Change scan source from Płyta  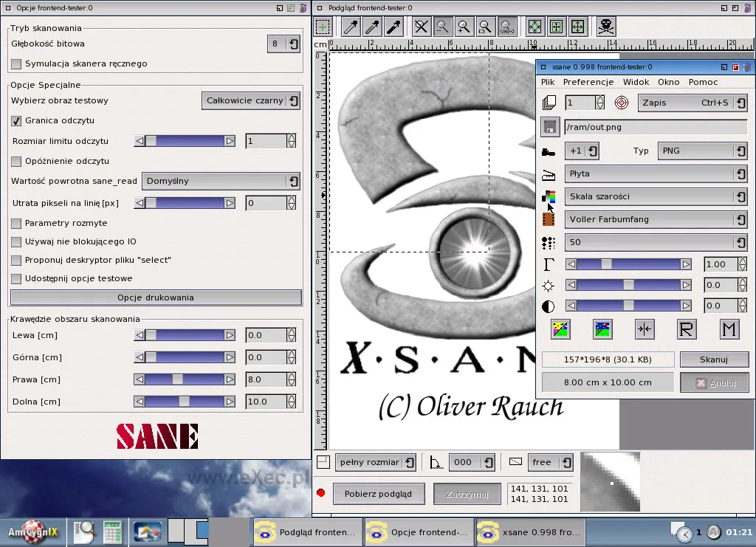(x=654, y=173)
